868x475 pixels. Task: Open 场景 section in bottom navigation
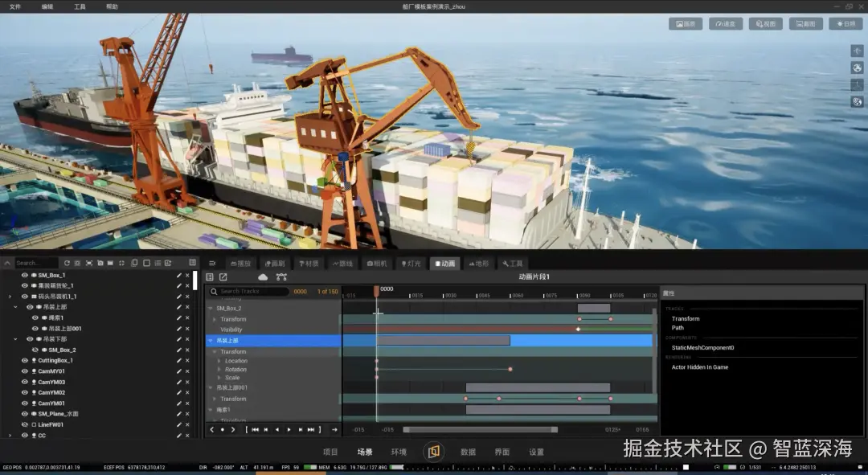pos(365,452)
